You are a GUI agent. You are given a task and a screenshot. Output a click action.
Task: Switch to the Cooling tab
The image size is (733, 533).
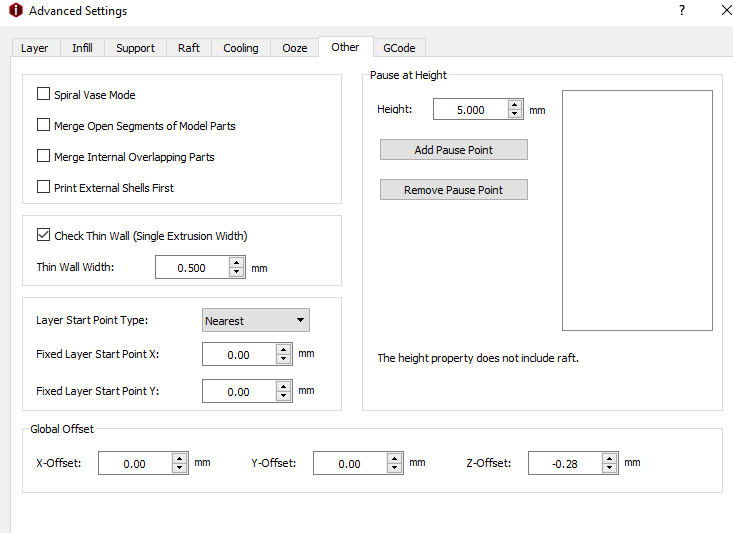point(241,48)
